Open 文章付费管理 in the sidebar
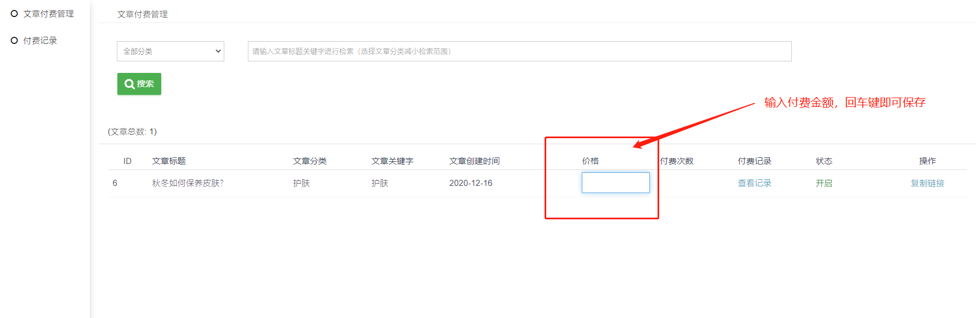980x318 pixels. (x=48, y=14)
